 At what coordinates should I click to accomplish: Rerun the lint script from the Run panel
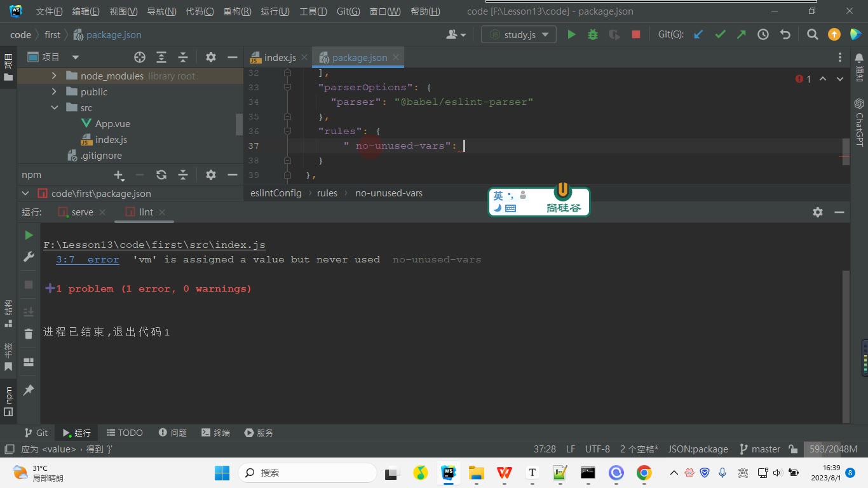point(29,235)
